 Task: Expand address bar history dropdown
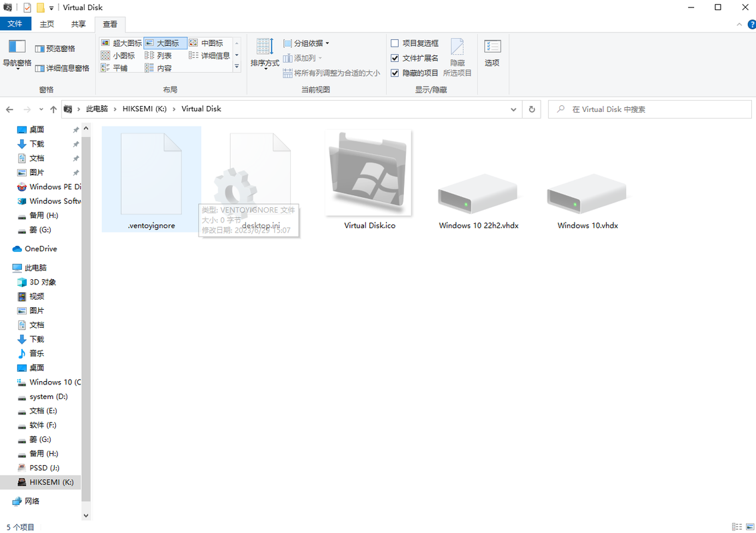[513, 109]
